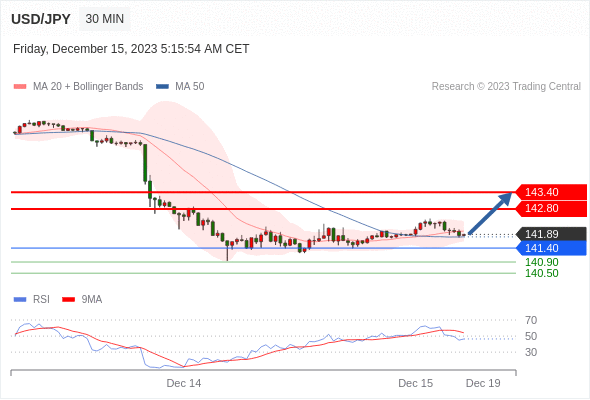The height and width of the screenshot is (400, 590).
Task: Click the 141.40 pivot price tag
Action: (551, 248)
